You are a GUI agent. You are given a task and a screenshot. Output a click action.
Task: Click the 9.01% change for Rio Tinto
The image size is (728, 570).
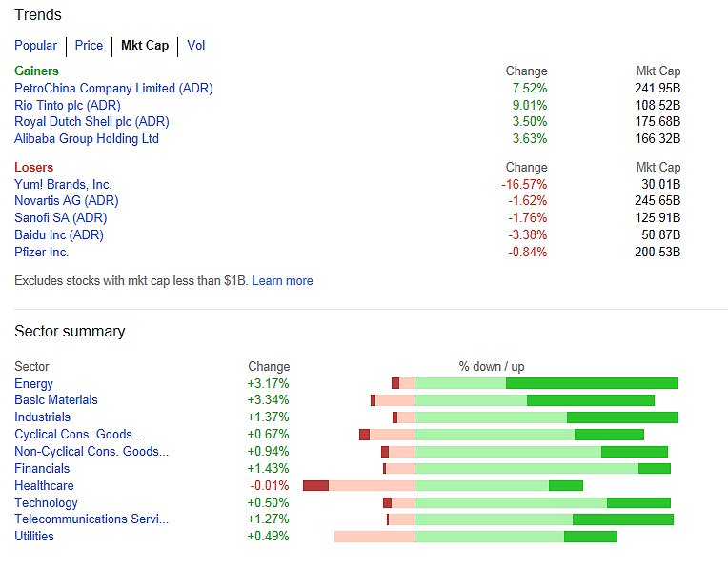click(530, 106)
